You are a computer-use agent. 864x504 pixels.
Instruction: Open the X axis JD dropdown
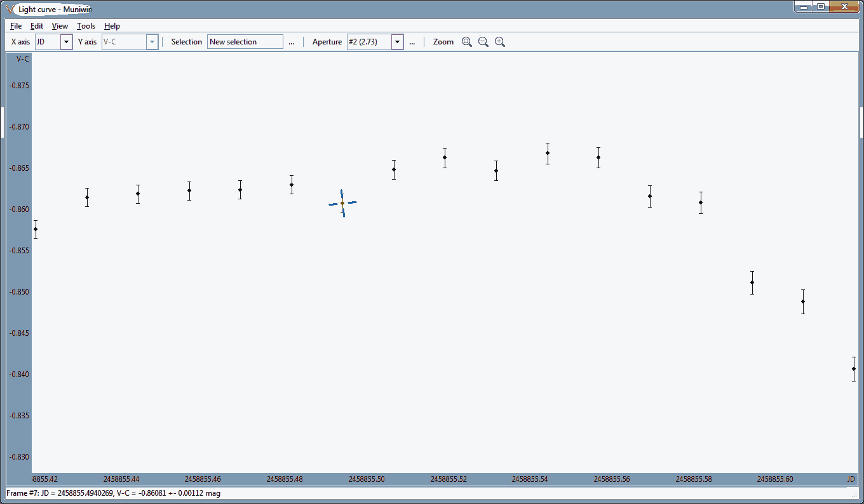pyautogui.click(x=66, y=42)
